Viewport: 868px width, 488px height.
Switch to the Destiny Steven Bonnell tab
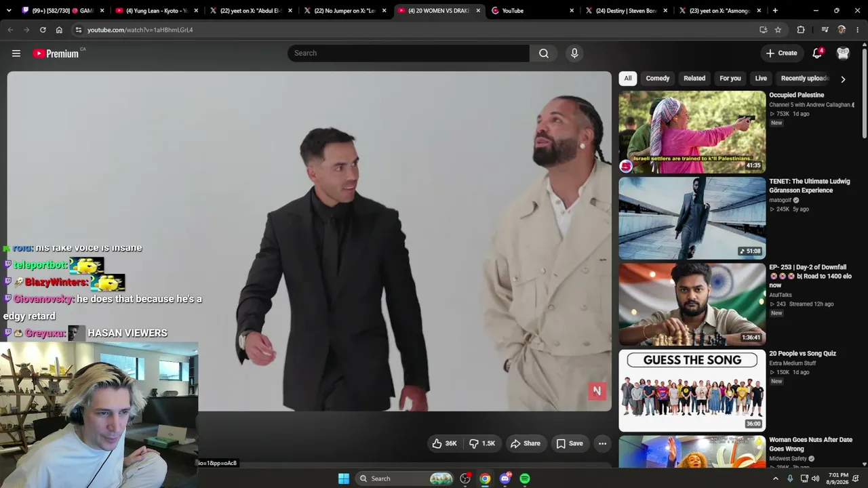(x=627, y=11)
